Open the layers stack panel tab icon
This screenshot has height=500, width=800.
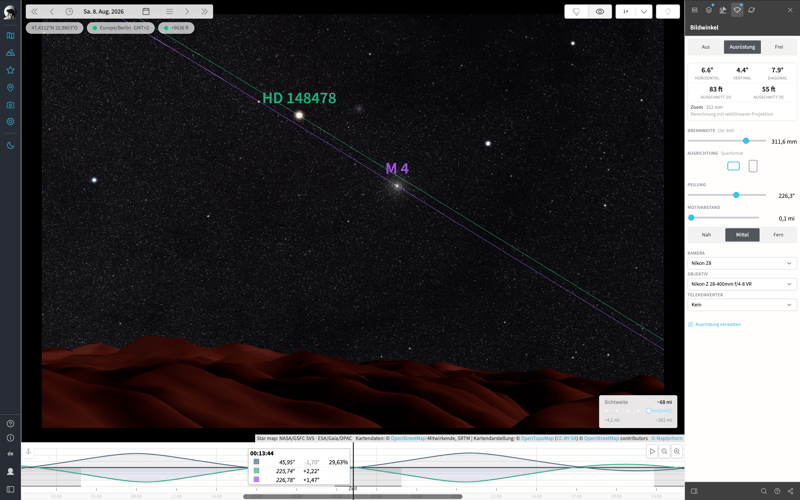(709, 10)
